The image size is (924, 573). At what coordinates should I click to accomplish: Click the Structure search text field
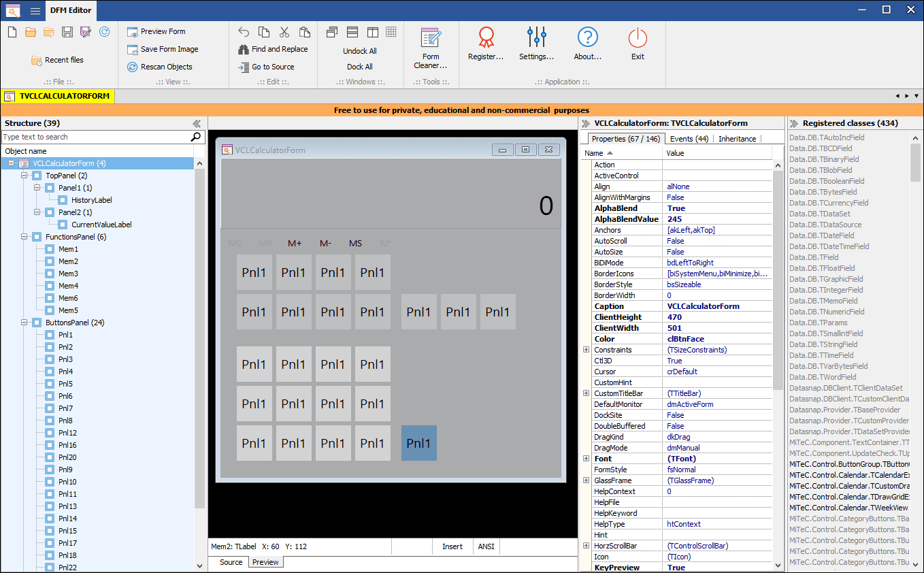pyautogui.click(x=95, y=137)
